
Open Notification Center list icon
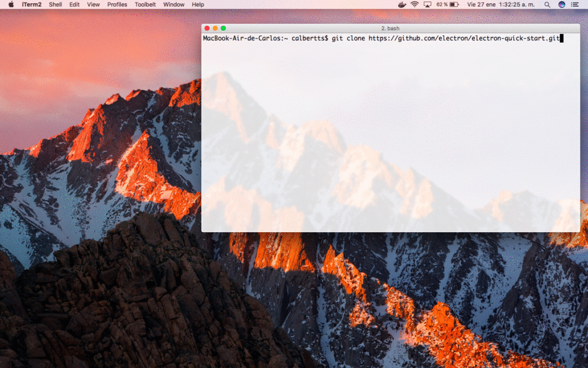(x=575, y=4)
